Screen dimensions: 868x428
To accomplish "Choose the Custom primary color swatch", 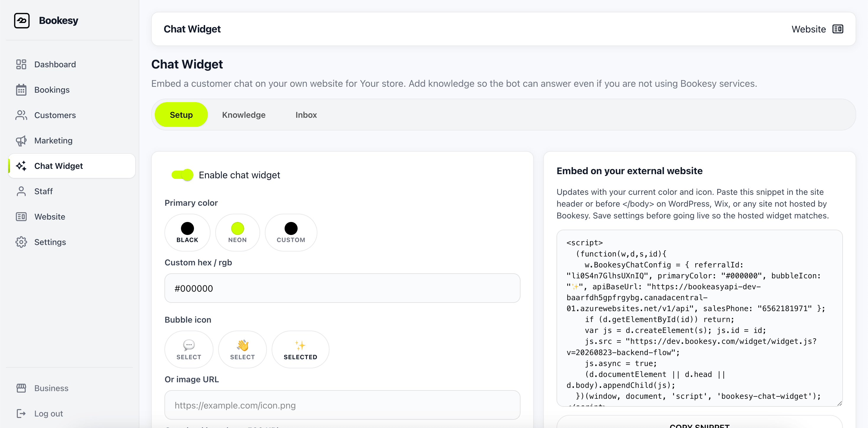I will point(291,233).
